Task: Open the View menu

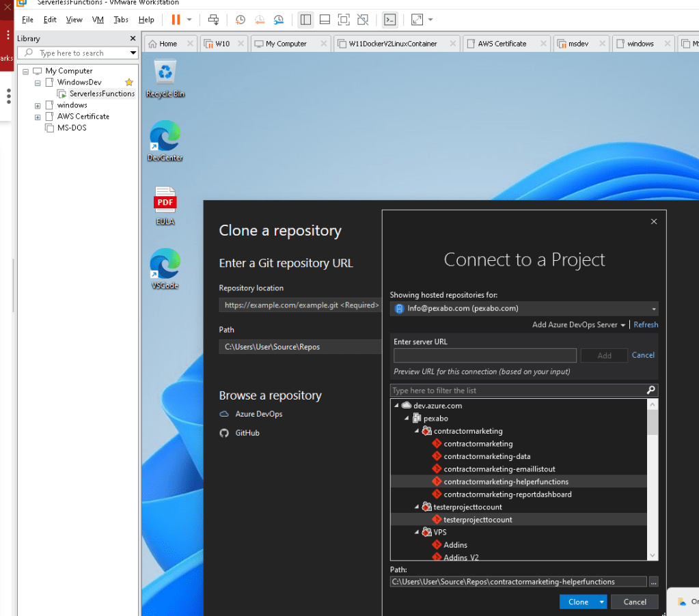Action: (x=74, y=20)
